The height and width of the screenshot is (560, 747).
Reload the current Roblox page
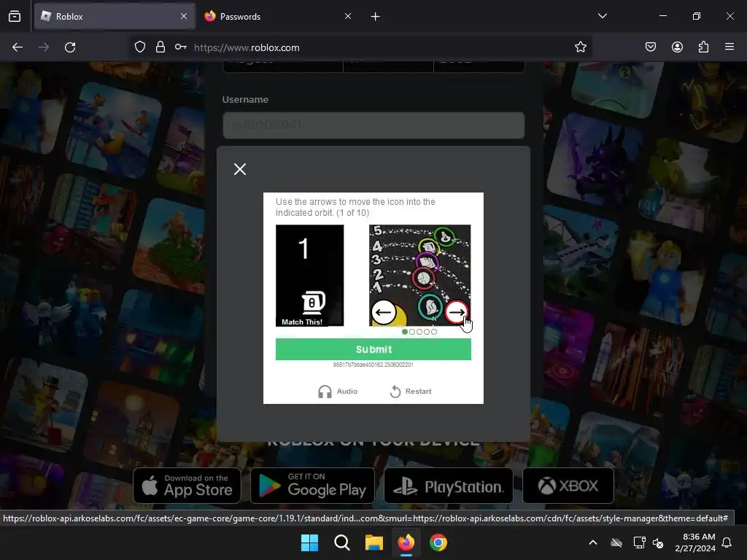[70, 47]
